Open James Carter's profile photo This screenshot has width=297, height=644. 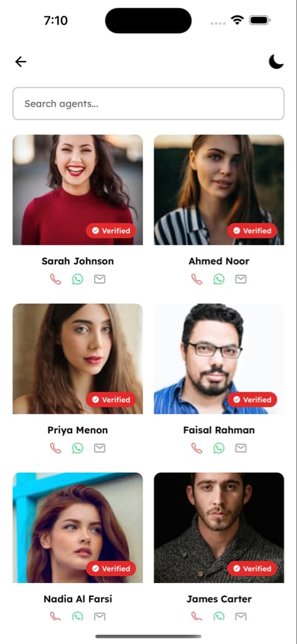(x=219, y=528)
